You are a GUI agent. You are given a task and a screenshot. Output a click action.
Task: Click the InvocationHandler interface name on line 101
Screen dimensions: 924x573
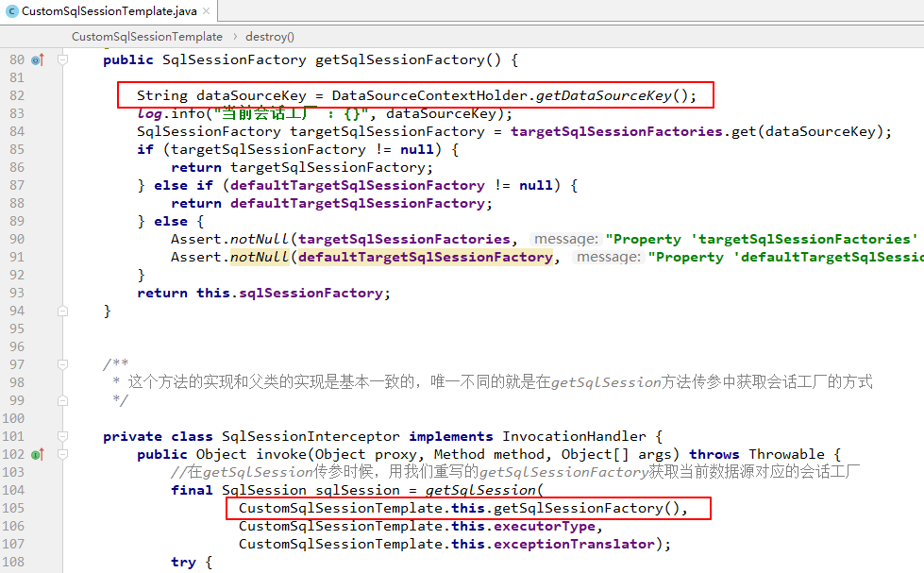(574, 436)
